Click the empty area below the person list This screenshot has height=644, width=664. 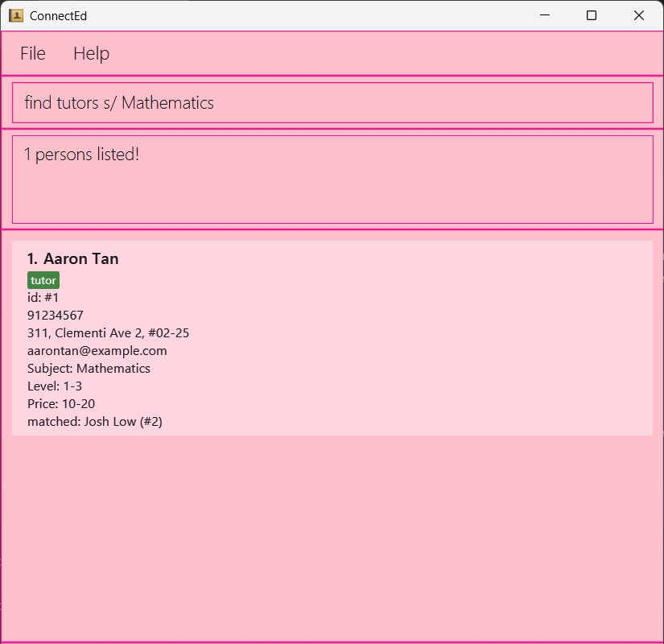(x=332, y=539)
